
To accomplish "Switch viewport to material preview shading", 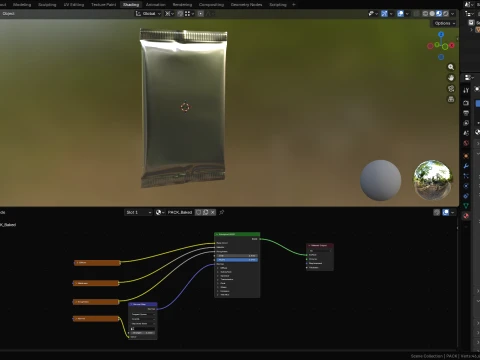I will (x=439, y=14).
